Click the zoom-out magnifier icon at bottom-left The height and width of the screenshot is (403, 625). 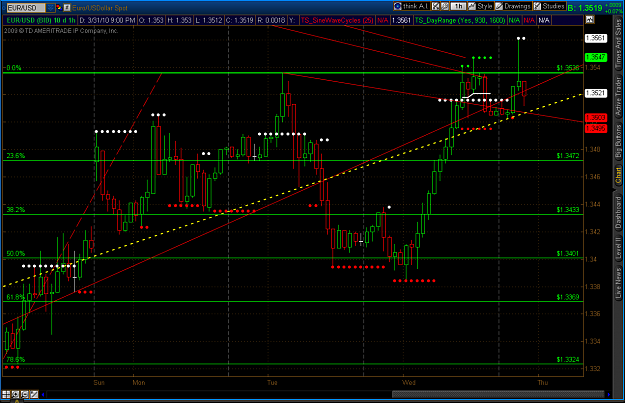point(24,395)
